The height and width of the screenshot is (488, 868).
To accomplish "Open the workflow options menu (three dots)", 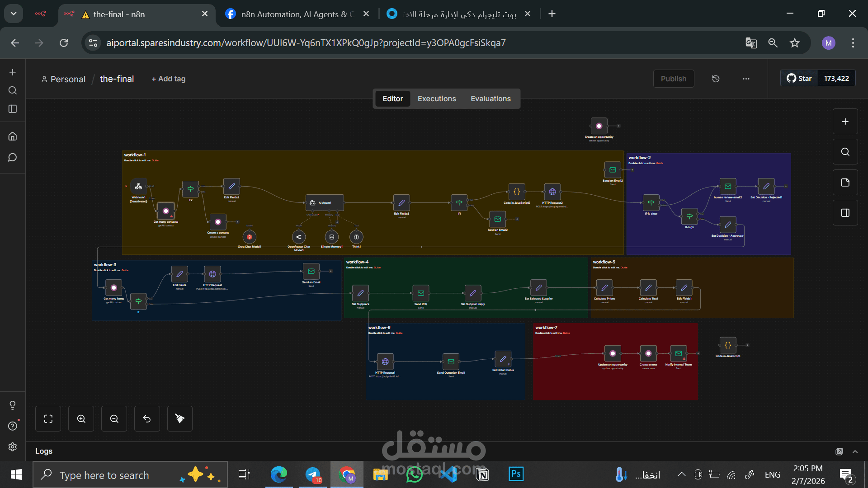I will [746, 79].
